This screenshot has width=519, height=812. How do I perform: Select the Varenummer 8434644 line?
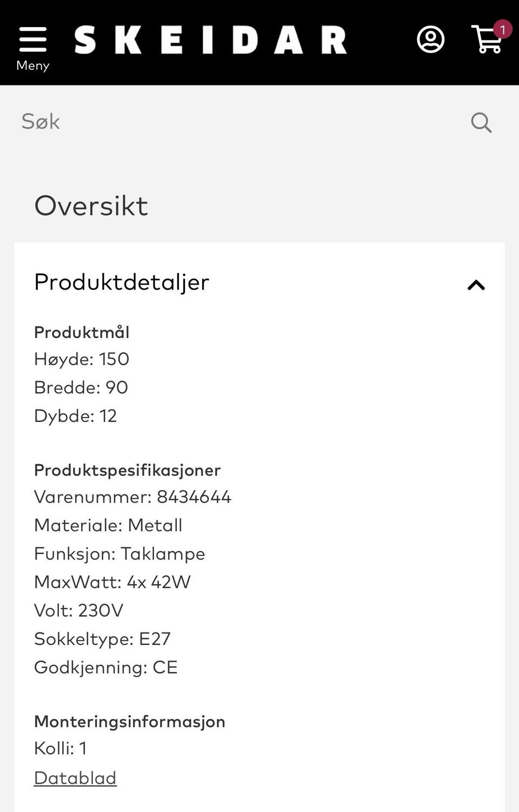point(132,497)
